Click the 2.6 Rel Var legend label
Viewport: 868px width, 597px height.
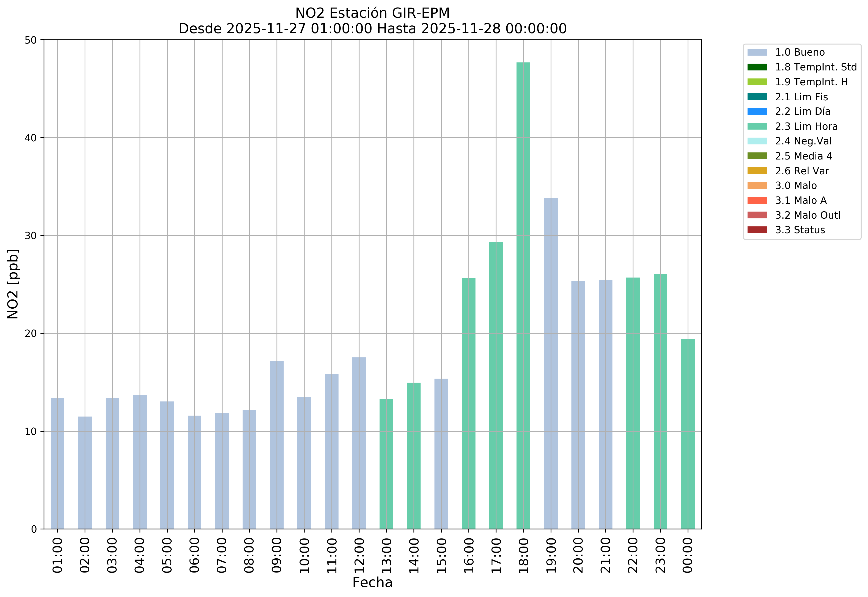(802, 171)
